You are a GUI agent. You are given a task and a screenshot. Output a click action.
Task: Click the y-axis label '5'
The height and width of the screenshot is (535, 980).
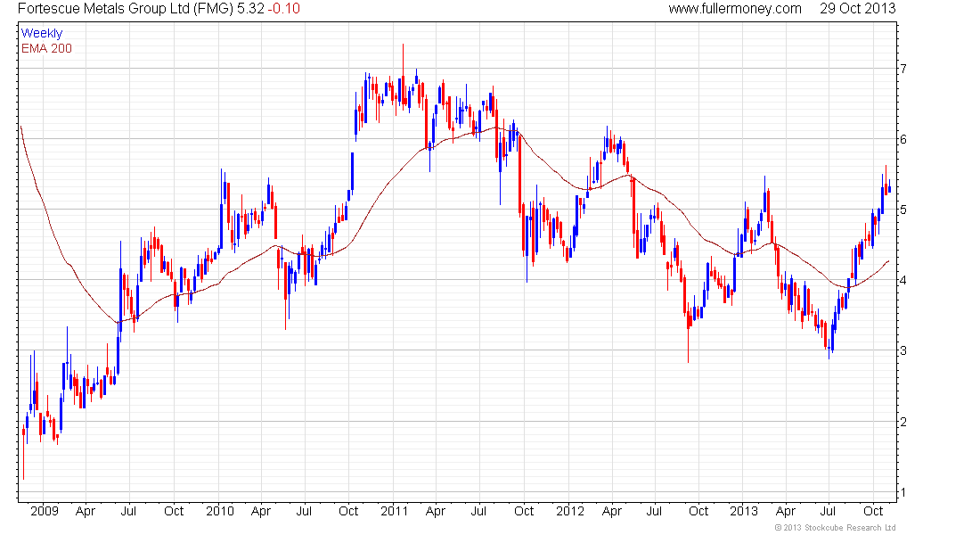(903, 210)
